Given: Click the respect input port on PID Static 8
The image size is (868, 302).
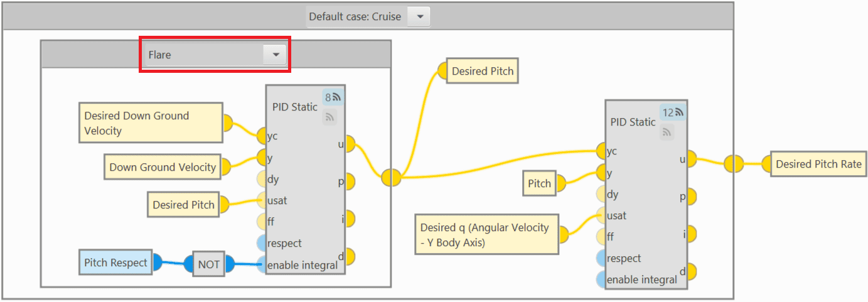Looking at the screenshot, I should 262,243.
